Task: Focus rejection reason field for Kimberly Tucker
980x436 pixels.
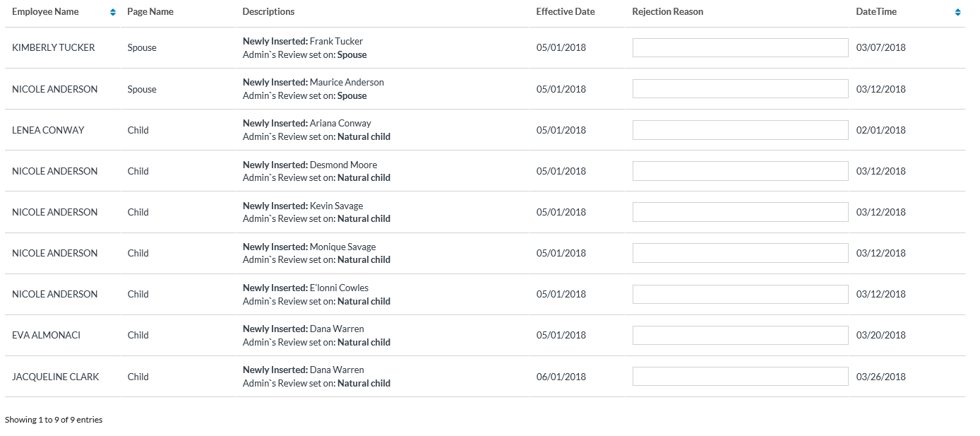Action: [740, 47]
